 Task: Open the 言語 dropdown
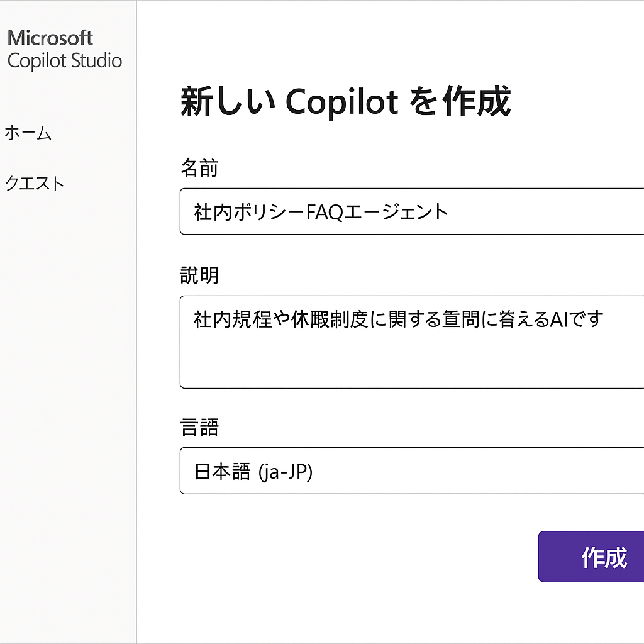click(412, 471)
